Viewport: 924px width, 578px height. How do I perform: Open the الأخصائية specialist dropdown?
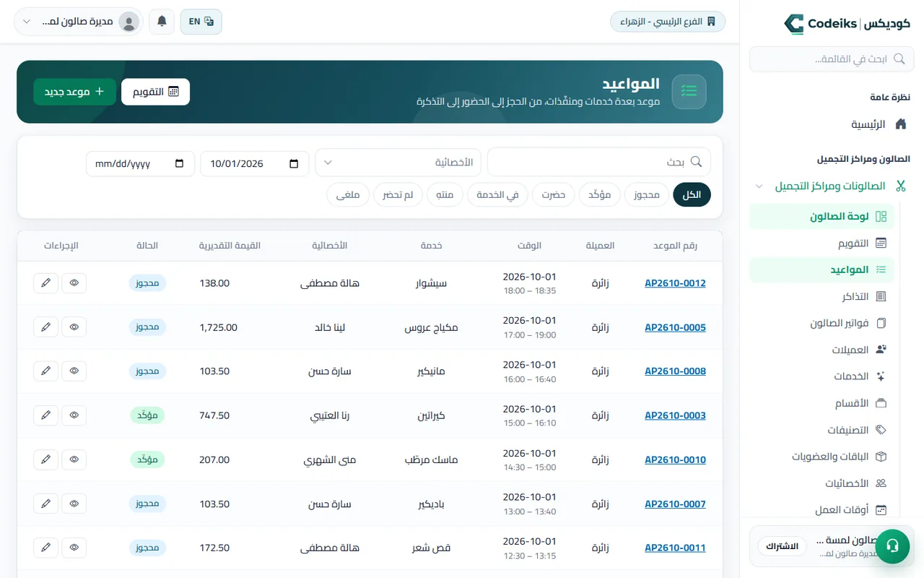pyautogui.click(x=398, y=163)
